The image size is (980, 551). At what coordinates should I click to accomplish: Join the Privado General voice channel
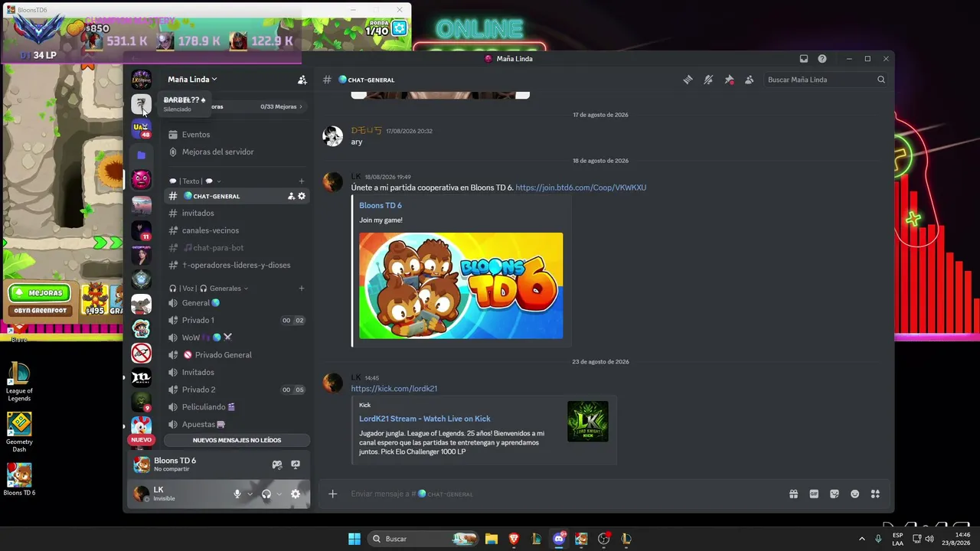pos(237,355)
